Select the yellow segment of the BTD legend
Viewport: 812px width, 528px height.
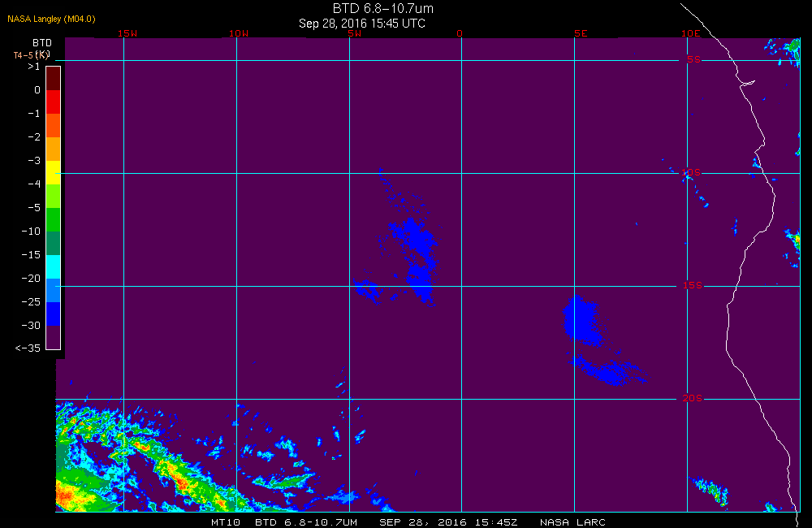click(54, 172)
